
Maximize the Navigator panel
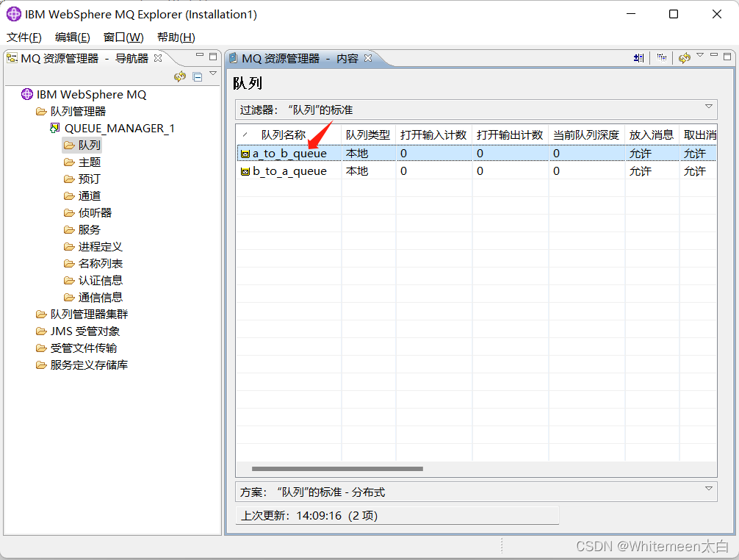pos(213,57)
